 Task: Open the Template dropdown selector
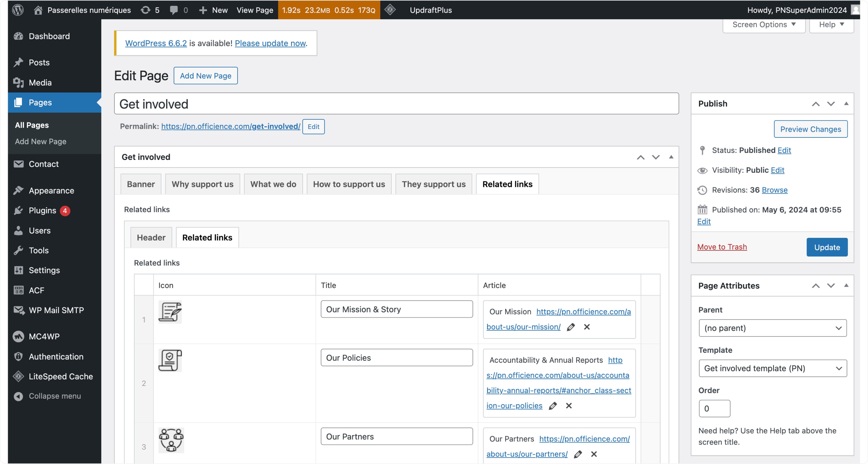[772, 368]
